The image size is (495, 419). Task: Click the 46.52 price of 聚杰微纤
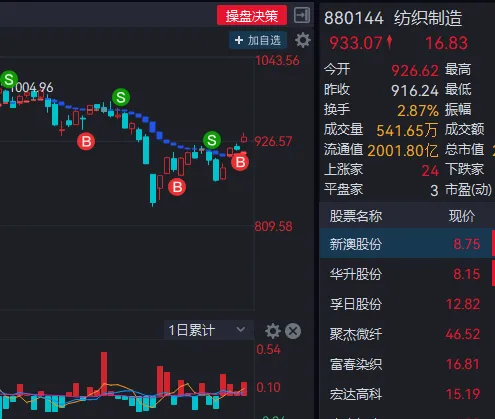tap(463, 334)
